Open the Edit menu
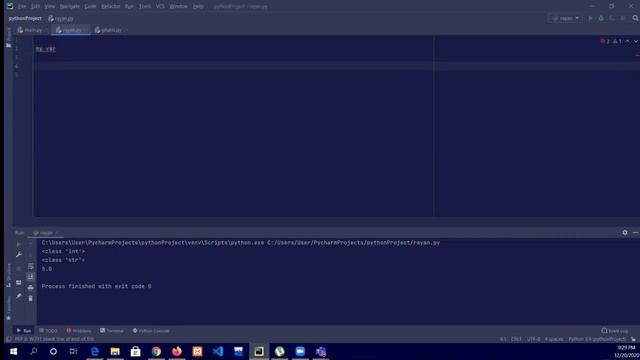The height and width of the screenshot is (360, 640). point(36,7)
